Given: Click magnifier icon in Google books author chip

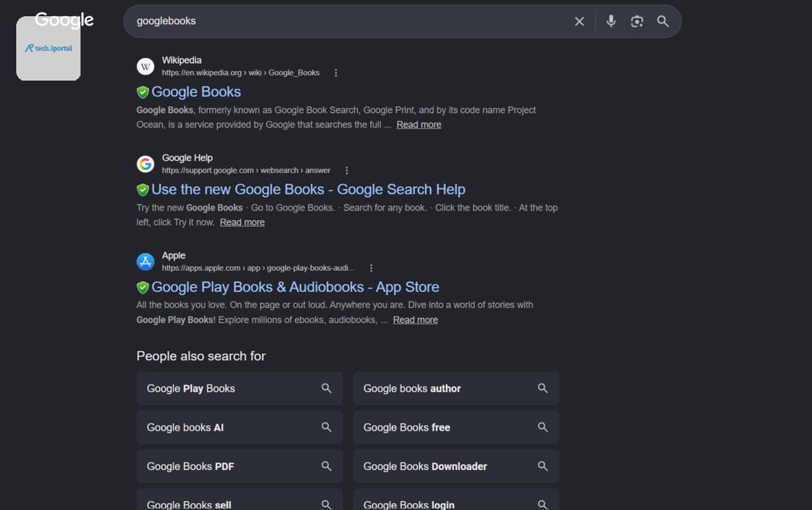Looking at the screenshot, I should point(543,389).
